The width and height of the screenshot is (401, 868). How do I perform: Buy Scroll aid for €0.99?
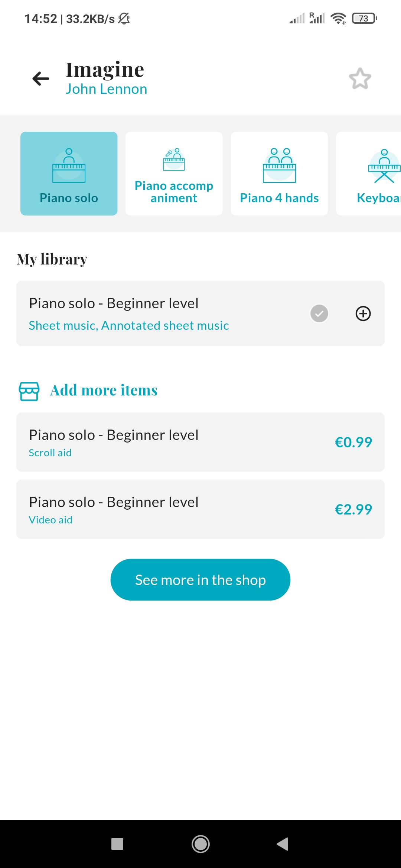[353, 442]
